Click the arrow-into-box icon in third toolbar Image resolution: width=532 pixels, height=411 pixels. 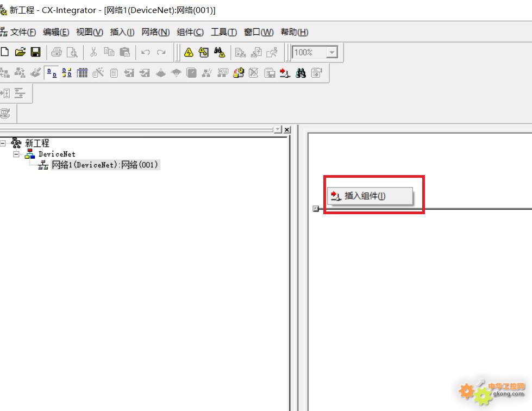click(5, 93)
